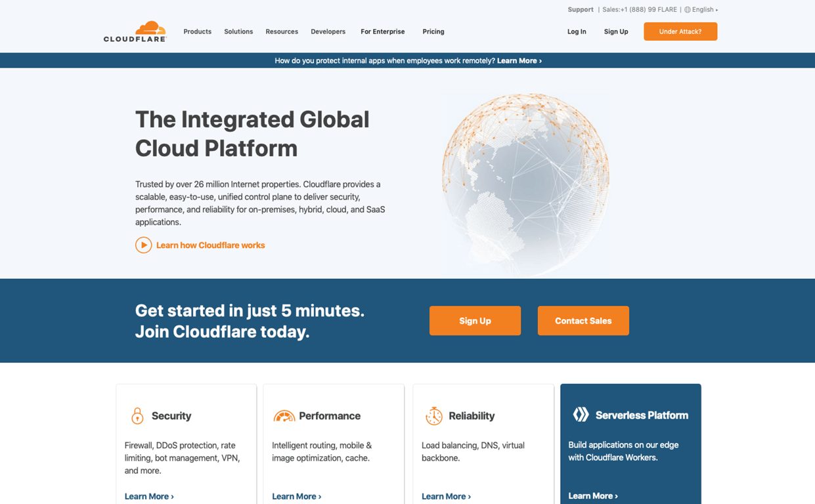Click Learn More under Serverless Platform
The width and height of the screenshot is (815, 504).
(593, 495)
